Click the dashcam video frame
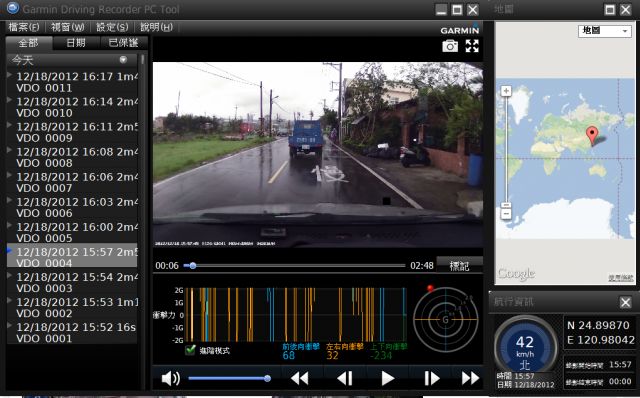 coord(318,154)
